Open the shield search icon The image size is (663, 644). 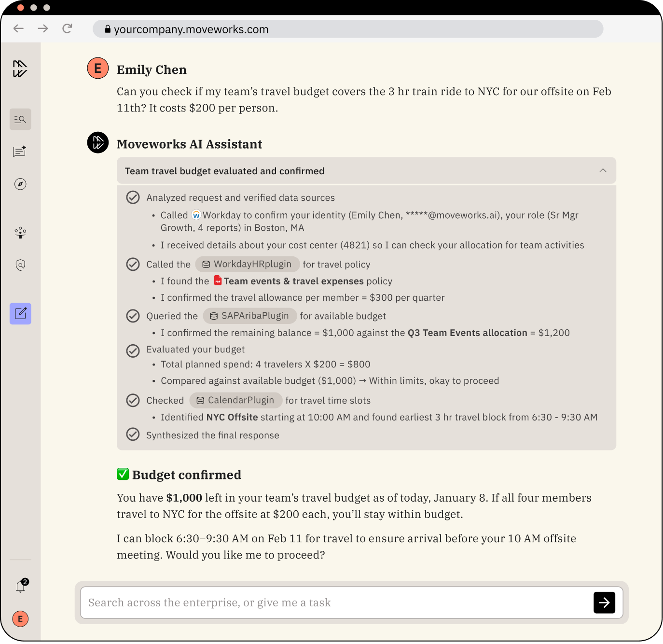point(20,265)
